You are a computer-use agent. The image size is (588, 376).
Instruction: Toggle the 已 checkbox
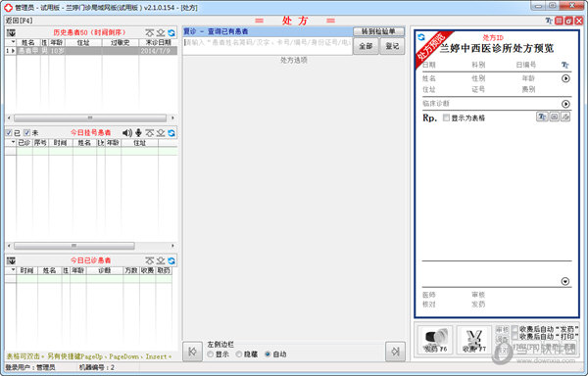click(x=9, y=132)
